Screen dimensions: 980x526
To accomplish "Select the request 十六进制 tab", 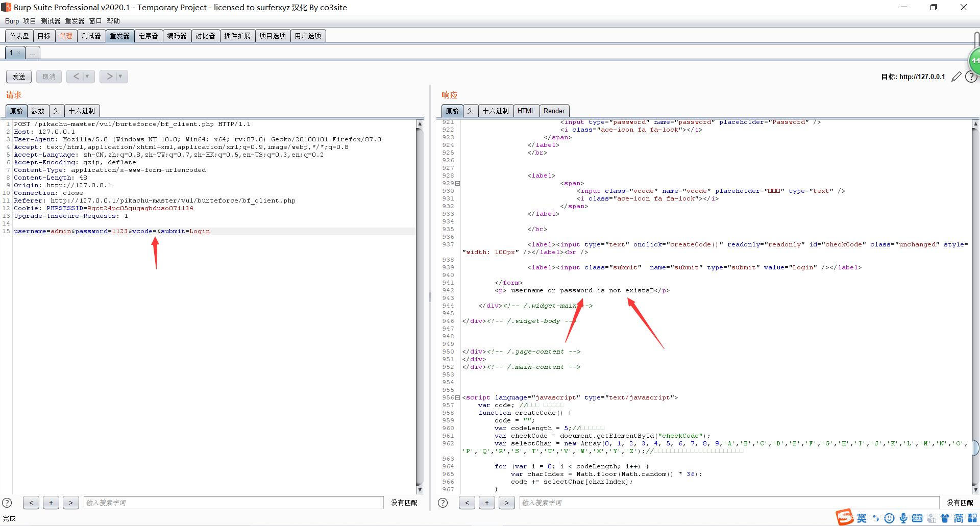I will tap(82, 111).
